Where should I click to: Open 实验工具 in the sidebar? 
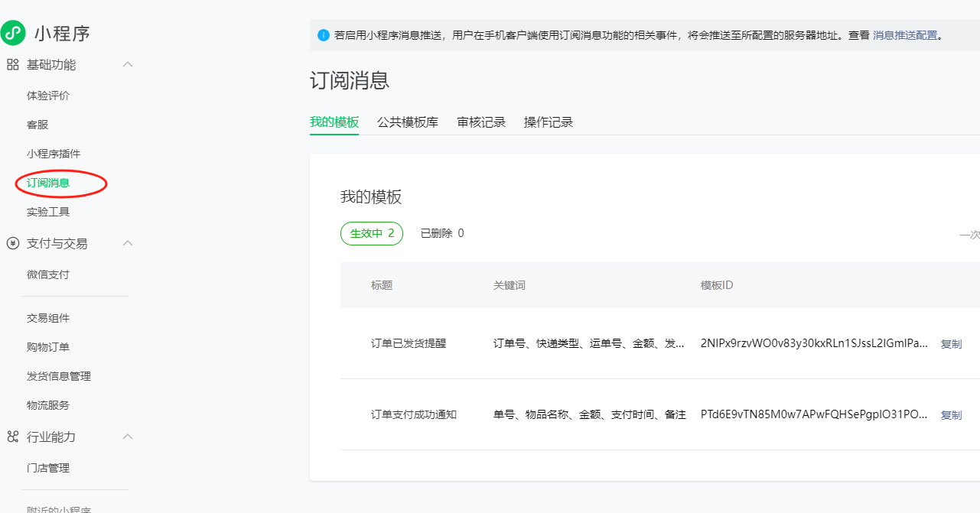48,212
